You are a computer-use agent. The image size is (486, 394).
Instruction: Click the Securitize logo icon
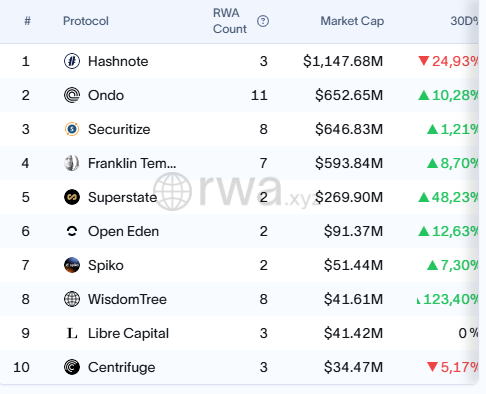point(72,129)
